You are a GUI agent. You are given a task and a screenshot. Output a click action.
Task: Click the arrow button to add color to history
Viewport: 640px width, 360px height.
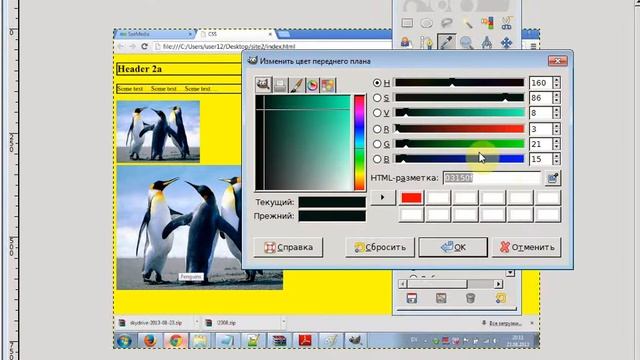tap(383, 198)
